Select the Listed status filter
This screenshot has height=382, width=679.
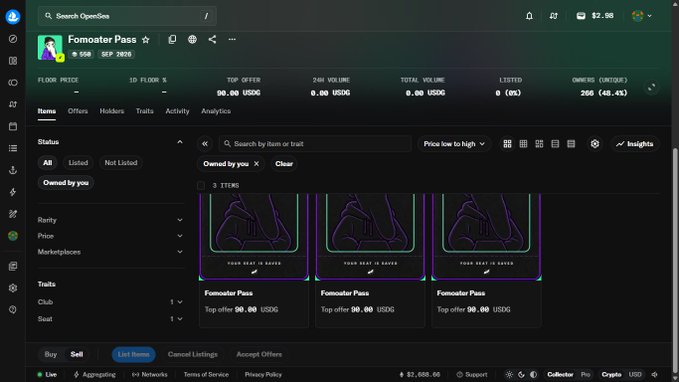[78, 163]
